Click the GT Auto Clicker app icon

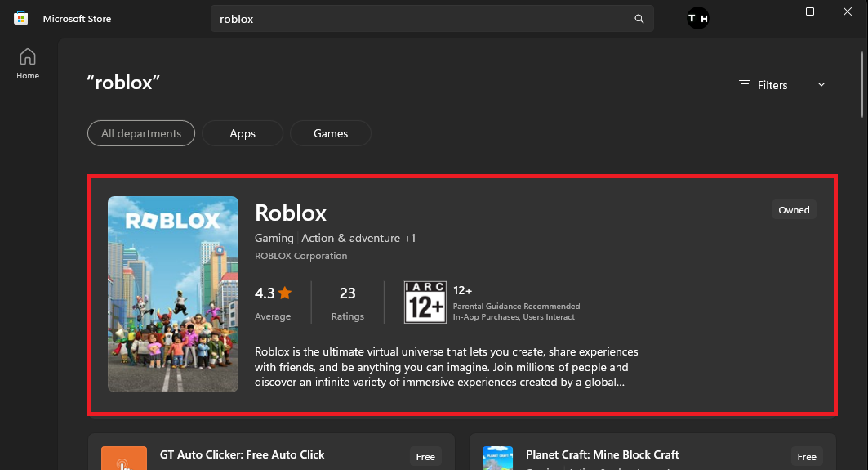tap(123, 459)
